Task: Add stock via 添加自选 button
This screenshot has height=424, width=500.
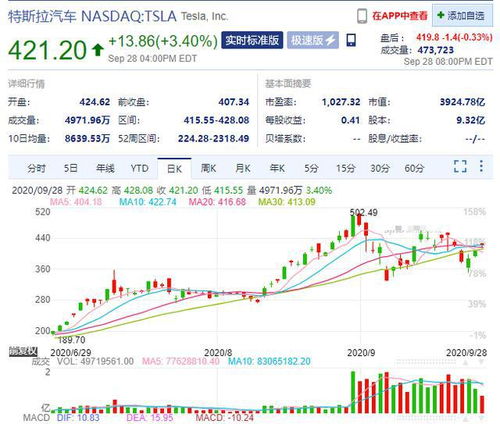Action: [462, 15]
